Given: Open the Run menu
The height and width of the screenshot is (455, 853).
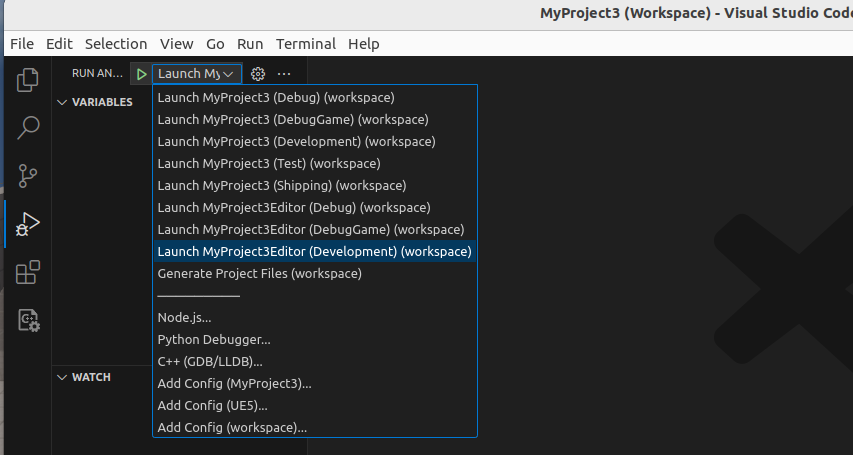Looking at the screenshot, I should coord(250,44).
